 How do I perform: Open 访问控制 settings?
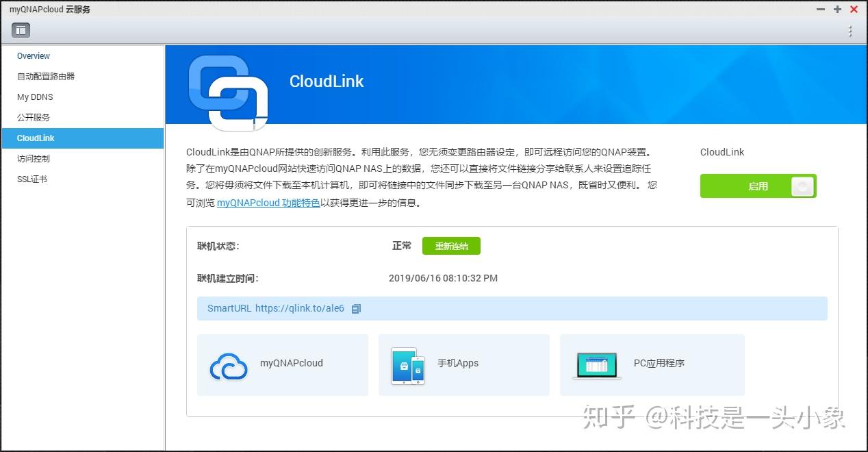click(x=34, y=159)
